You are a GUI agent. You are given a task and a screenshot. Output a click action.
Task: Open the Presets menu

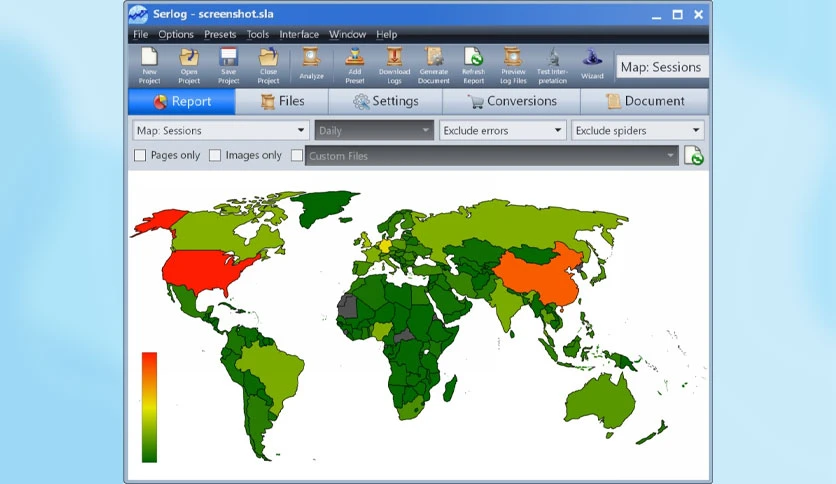tap(220, 35)
